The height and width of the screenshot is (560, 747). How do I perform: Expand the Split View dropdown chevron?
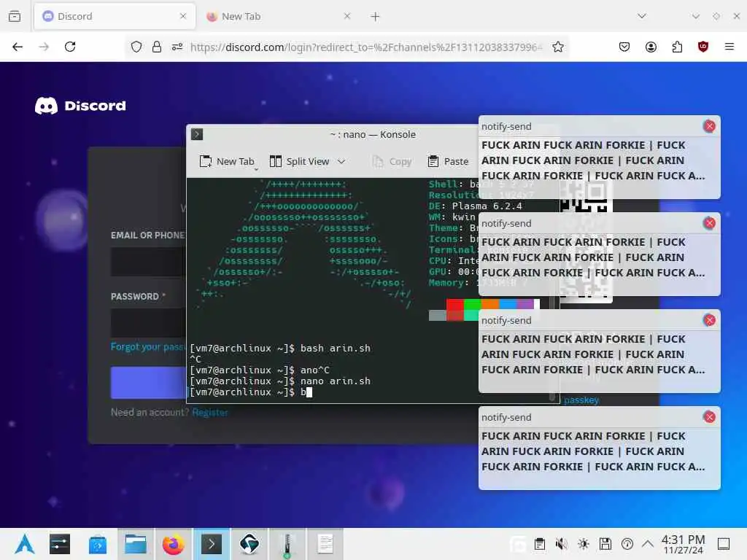(x=341, y=161)
